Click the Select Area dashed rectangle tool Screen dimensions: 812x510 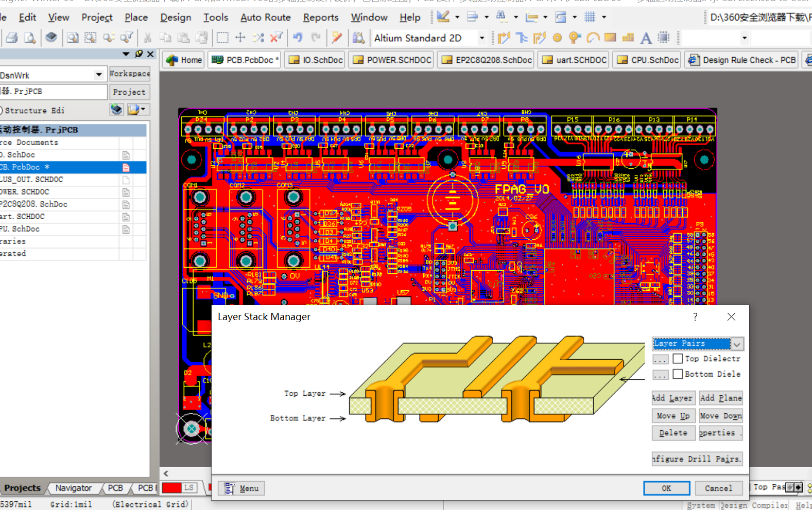coord(222,38)
